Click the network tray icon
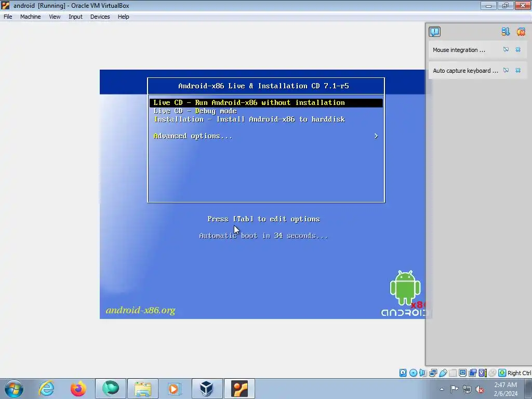 point(467,389)
